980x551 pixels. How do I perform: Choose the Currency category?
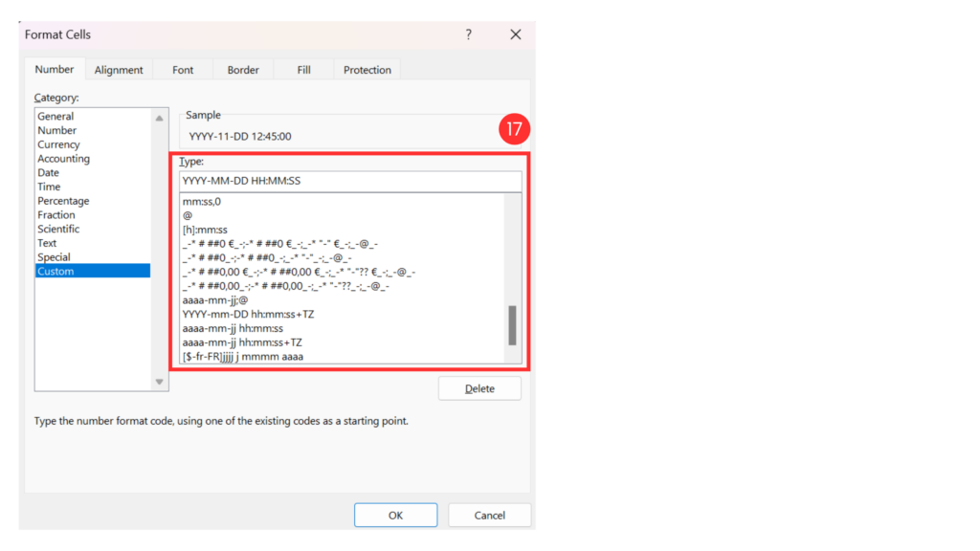coord(93,144)
